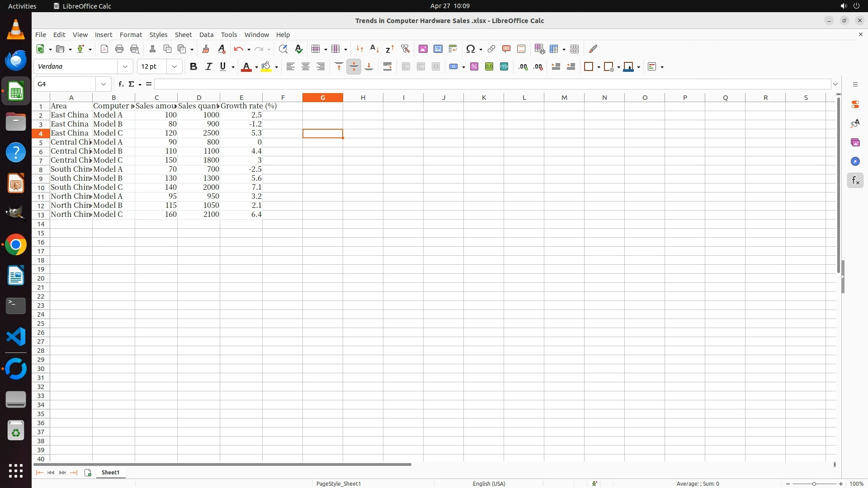
Task: Switch to the Sheet1 tab
Action: point(110,472)
